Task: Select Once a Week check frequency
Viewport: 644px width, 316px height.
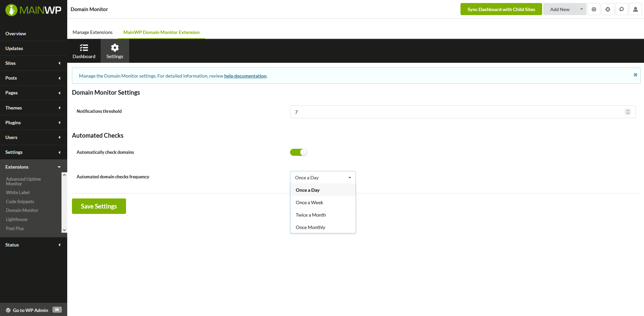Action: (x=309, y=202)
